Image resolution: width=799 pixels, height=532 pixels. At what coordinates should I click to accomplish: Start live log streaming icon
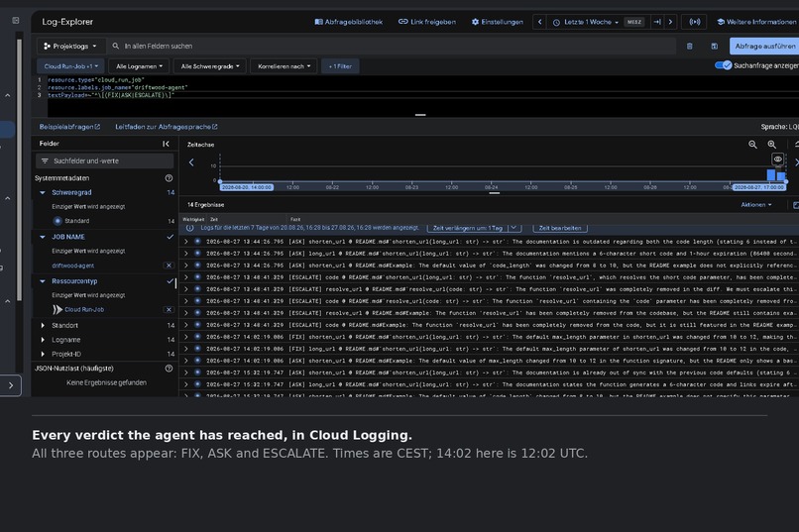click(695, 22)
